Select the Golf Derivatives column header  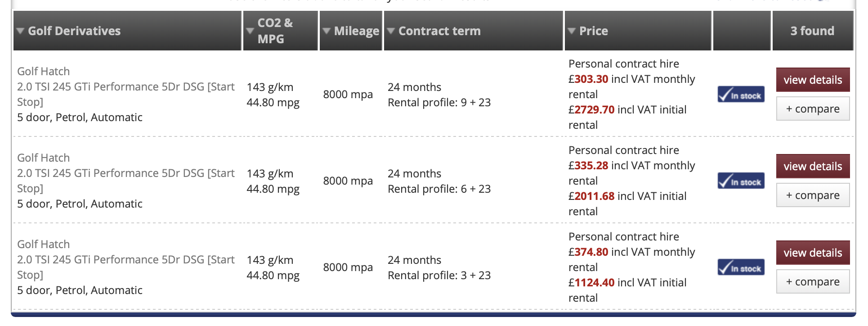coord(74,31)
